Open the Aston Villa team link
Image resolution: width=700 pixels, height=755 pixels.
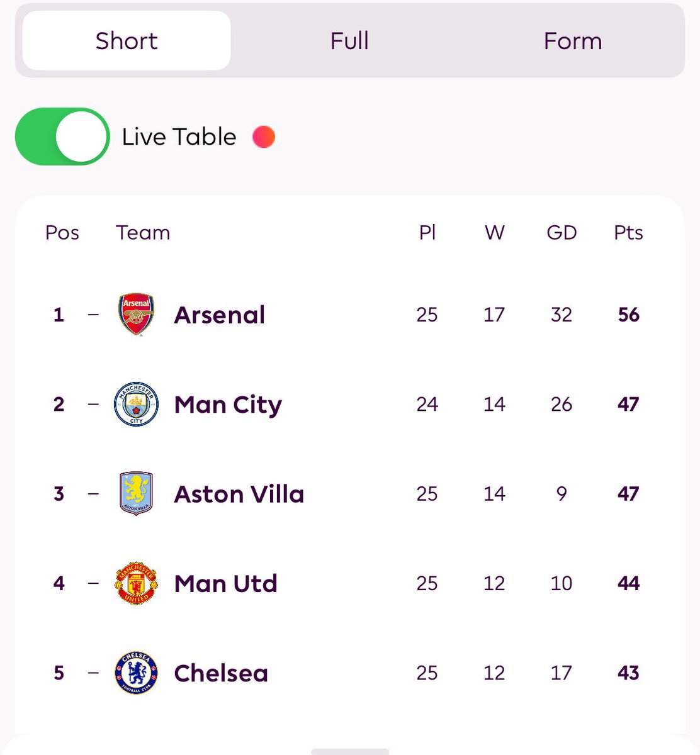[x=239, y=494]
